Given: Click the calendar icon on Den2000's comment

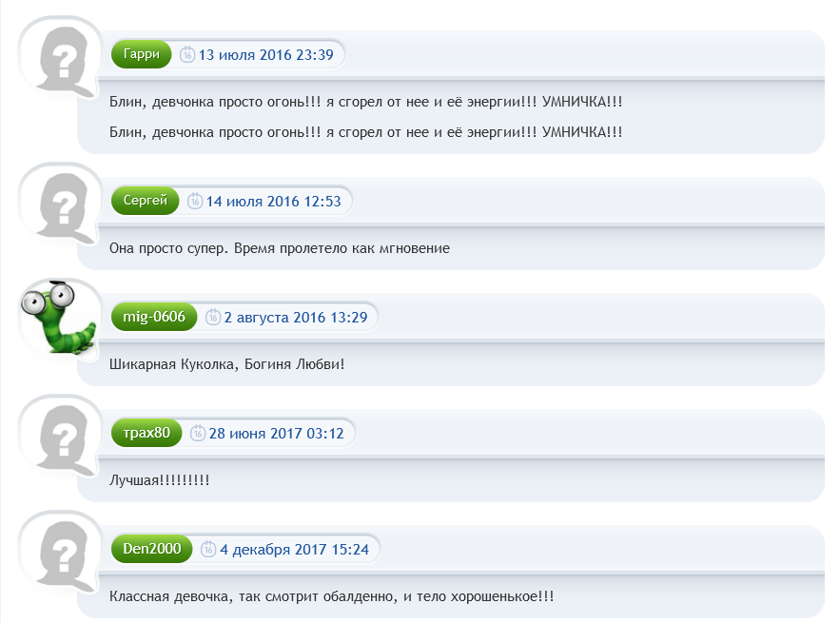Looking at the screenshot, I should click(x=208, y=550).
